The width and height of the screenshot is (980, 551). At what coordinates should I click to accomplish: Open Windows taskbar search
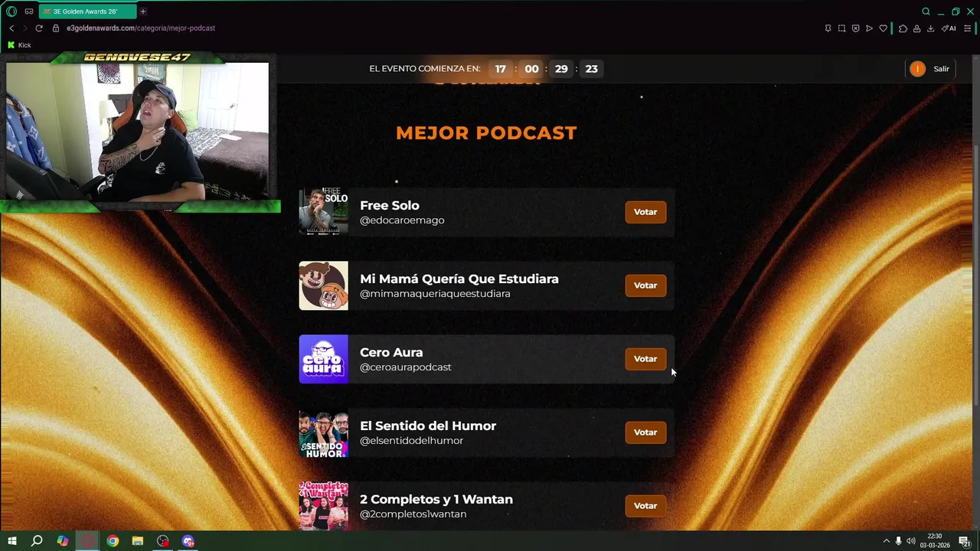pos(37,541)
